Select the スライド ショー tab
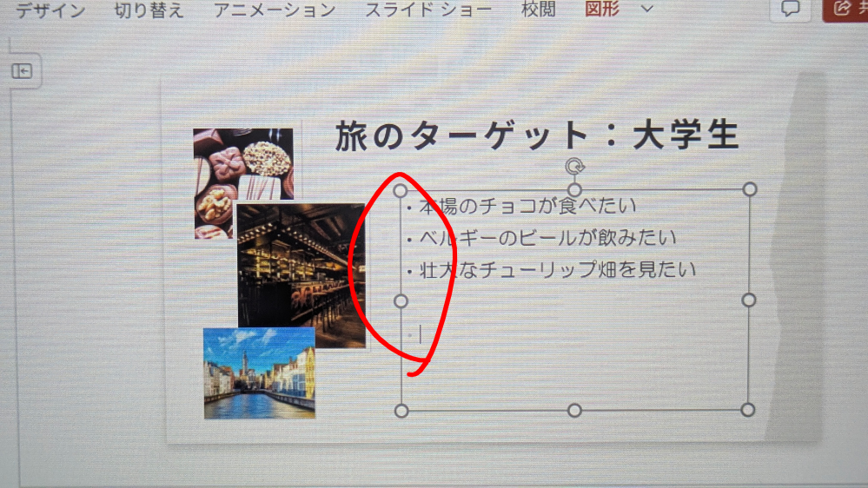This screenshot has height=488, width=868. click(428, 10)
